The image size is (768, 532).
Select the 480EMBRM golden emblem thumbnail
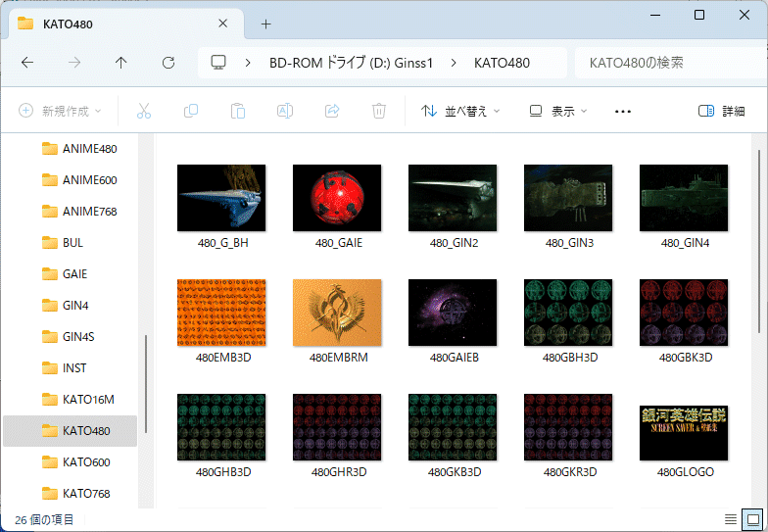(x=337, y=313)
